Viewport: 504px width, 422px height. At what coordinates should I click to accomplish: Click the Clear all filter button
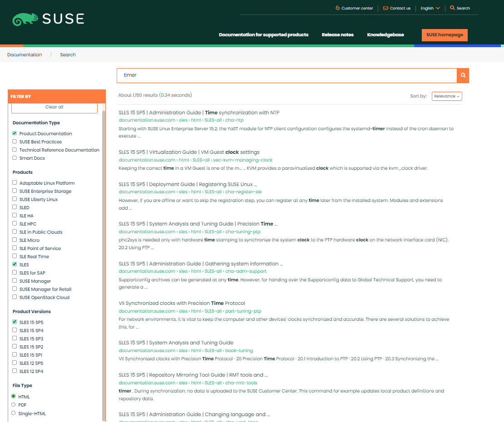pos(54,107)
